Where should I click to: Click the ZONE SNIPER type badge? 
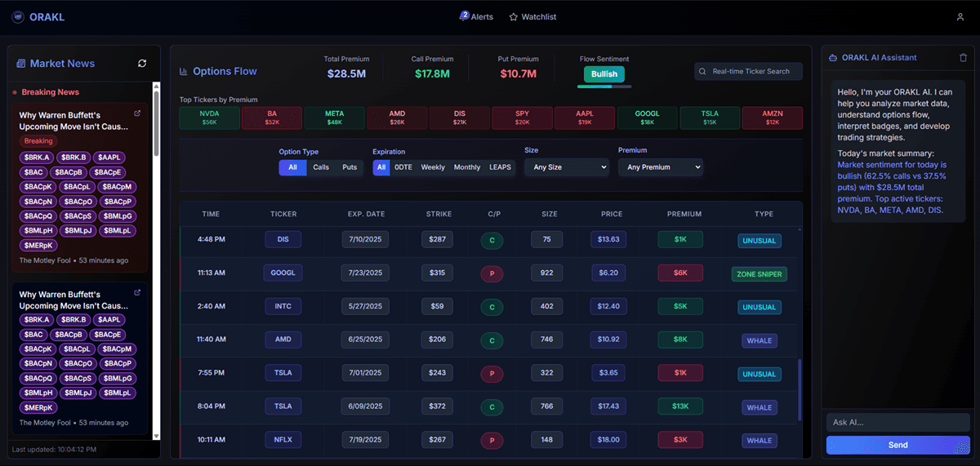(759, 274)
